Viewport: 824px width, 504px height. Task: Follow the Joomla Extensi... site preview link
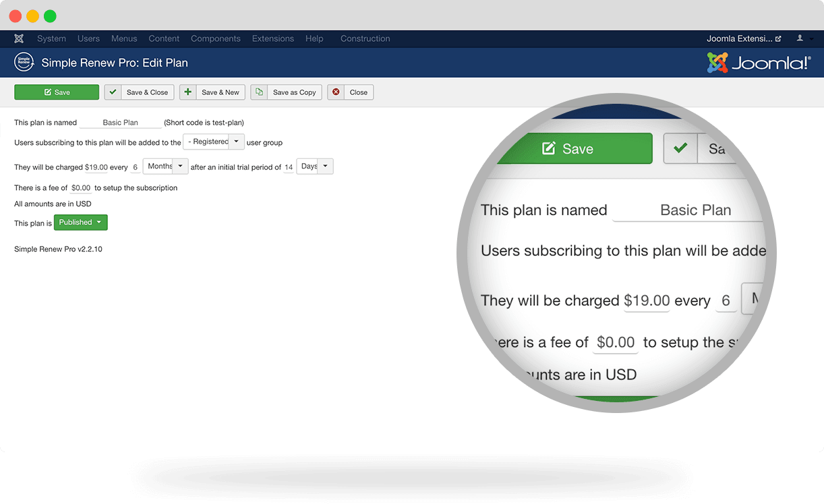tap(744, 38)
